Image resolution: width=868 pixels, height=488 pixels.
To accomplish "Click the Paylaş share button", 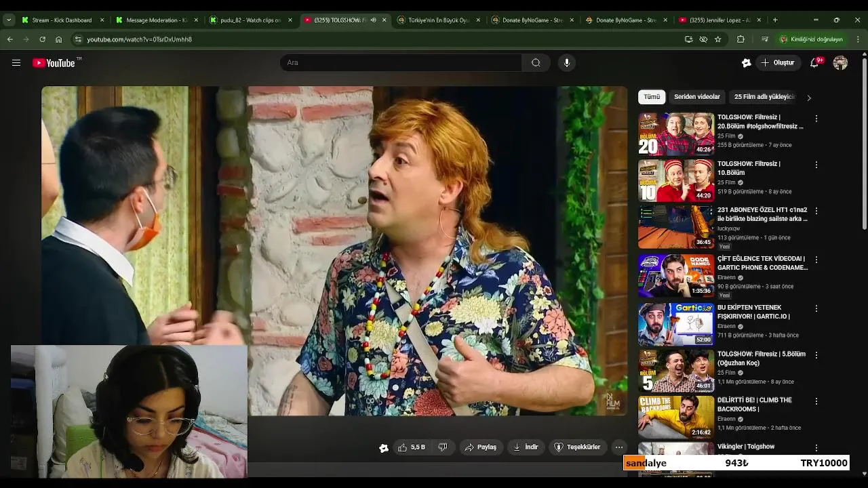I will click(480, 447).
